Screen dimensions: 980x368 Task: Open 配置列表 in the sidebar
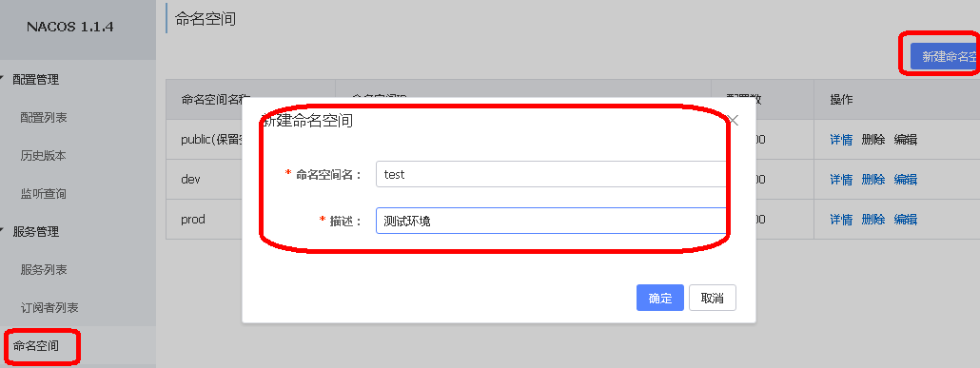[x=43, y=118]
